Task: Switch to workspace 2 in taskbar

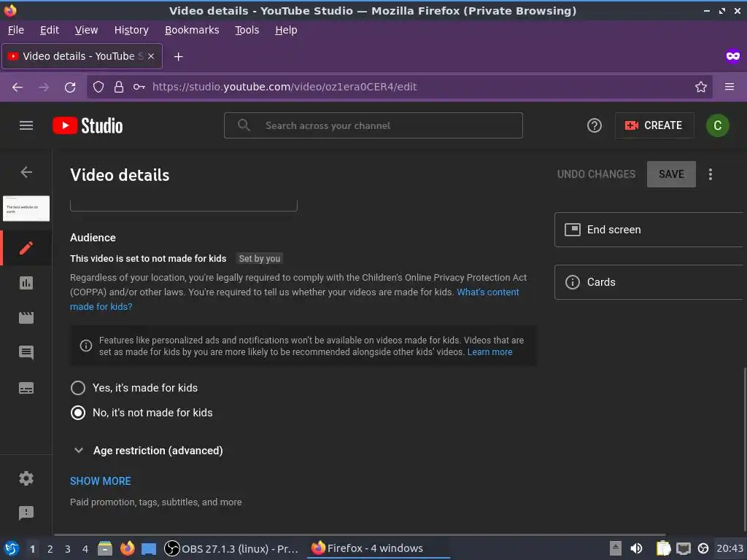Action: click(50, 549)
